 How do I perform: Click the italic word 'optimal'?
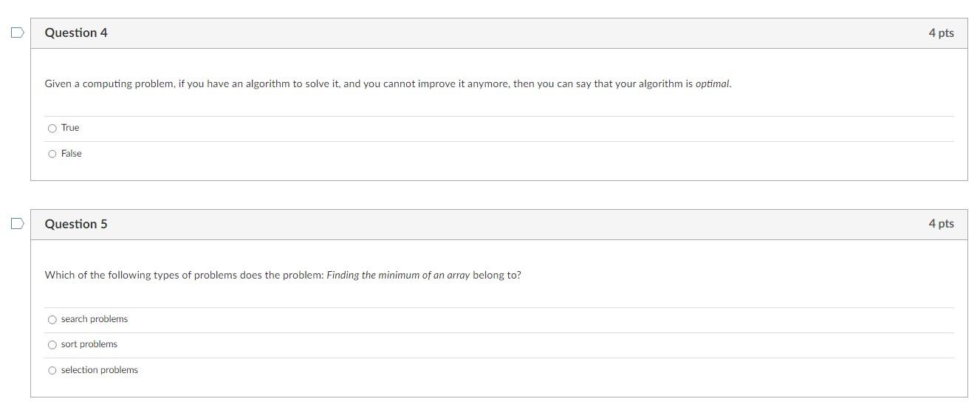click(713, 83)
